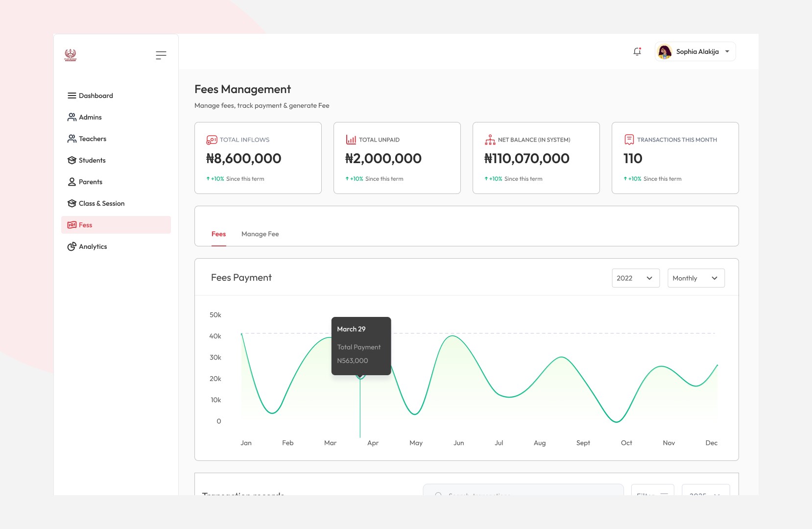Open notifications bell
This screenshot has height=529, width=812.
pos(637,51)
